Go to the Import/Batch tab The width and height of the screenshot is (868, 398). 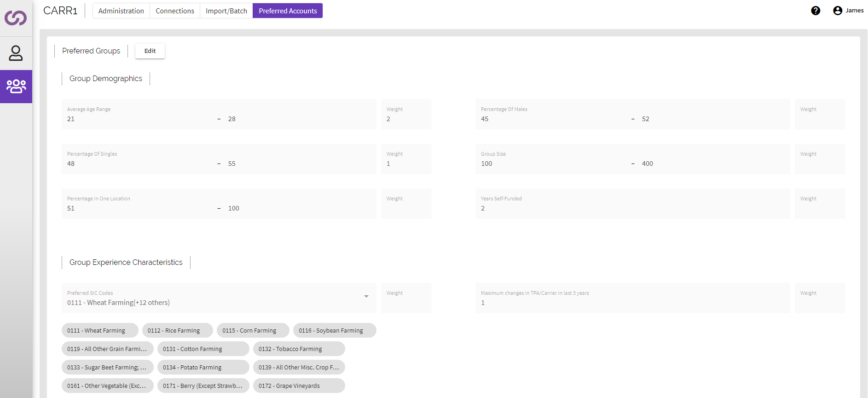tap(226, 11)
